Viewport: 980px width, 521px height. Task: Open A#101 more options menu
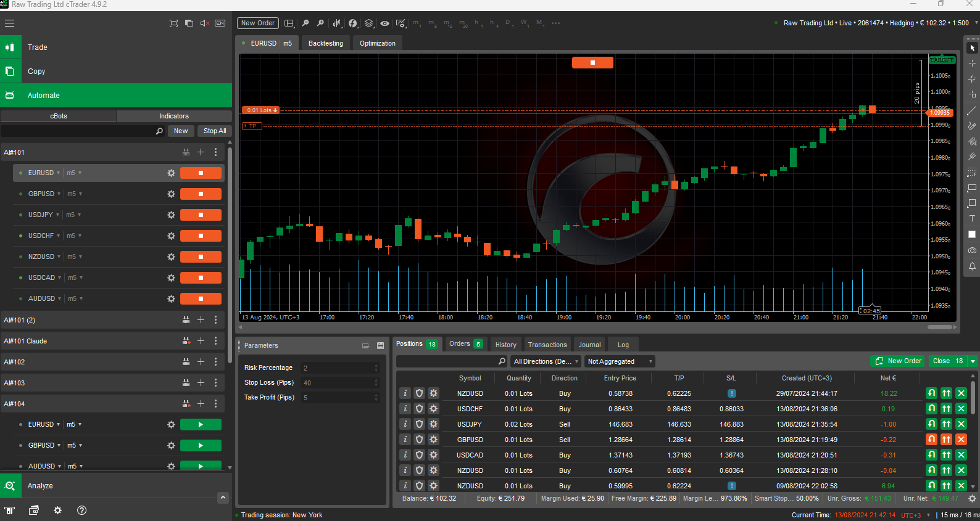215,152
